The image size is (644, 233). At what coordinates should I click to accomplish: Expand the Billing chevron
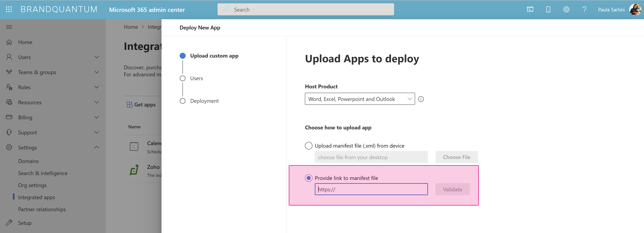[97, 117]
